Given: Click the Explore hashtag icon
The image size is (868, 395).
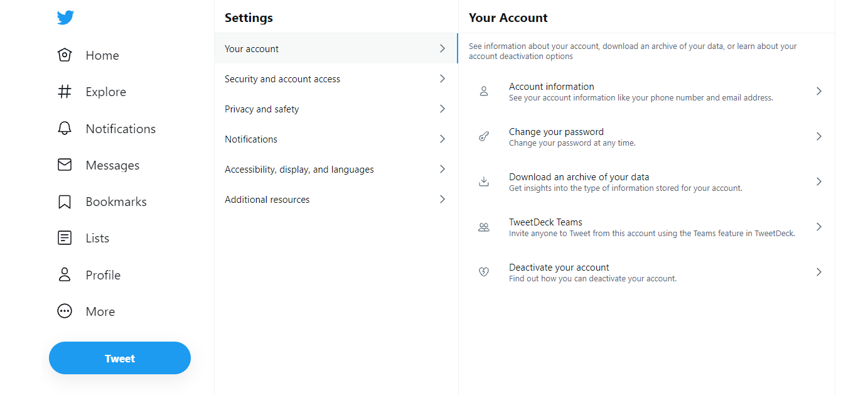Looking at the screenshot, I should (65, 92).
